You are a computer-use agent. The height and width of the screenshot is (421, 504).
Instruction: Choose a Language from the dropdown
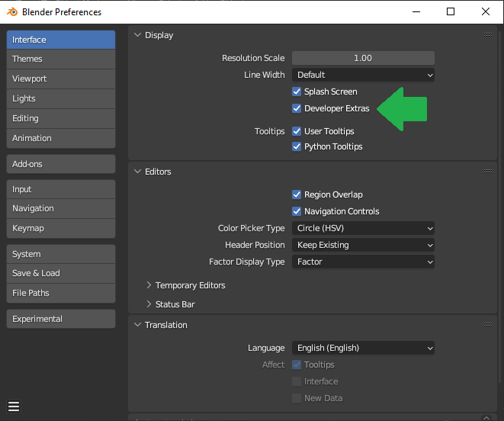point(363,348)
